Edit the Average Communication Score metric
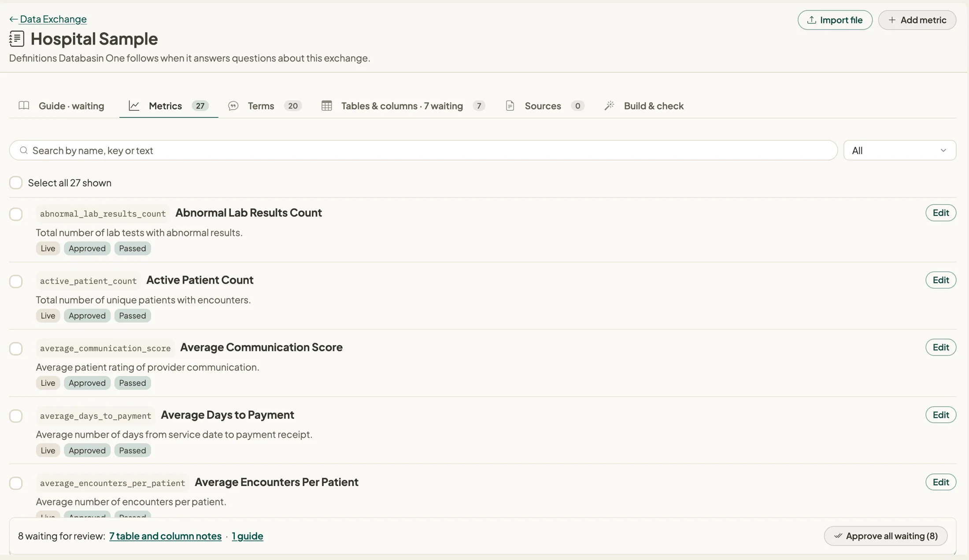The image size is (969, 560). tap(941, 347)
